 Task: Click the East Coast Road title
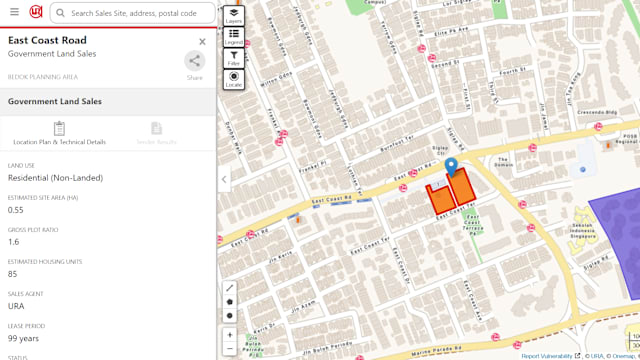47,40
